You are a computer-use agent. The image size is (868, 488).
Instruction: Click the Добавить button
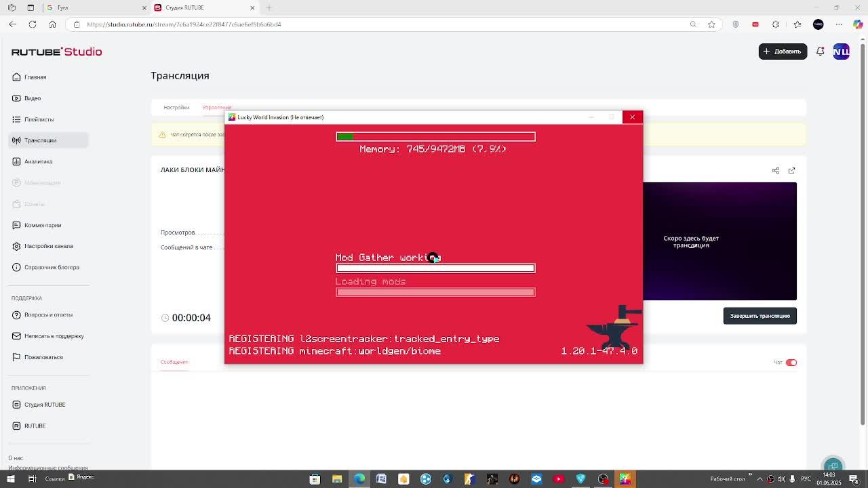[x=783, y=52]
